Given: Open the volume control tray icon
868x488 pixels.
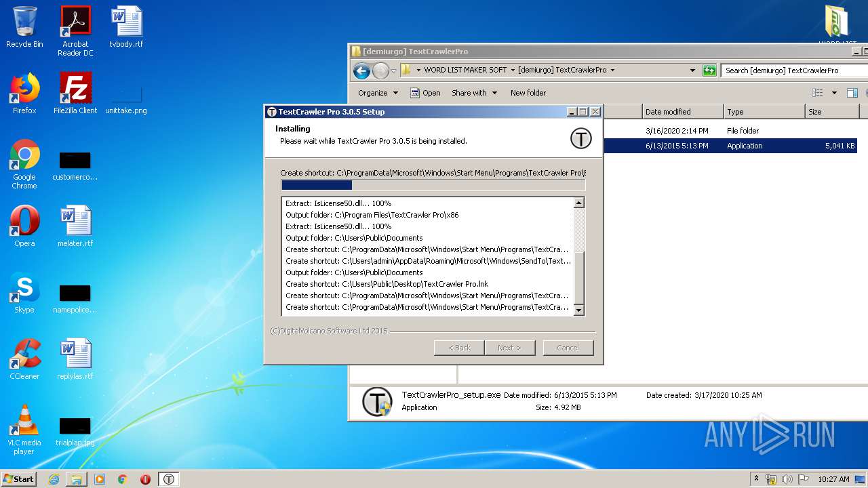Looking at the screenshot, I should 787,479.
